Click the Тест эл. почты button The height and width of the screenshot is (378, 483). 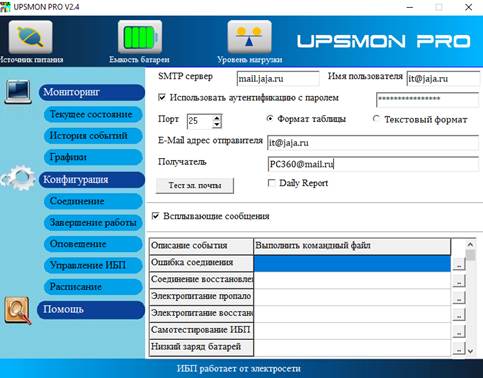pyautogui.click(x=195, y=186)
